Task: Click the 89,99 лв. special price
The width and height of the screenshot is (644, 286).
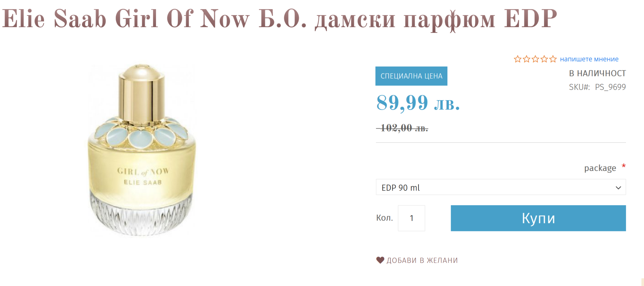Action: point(418,103)
